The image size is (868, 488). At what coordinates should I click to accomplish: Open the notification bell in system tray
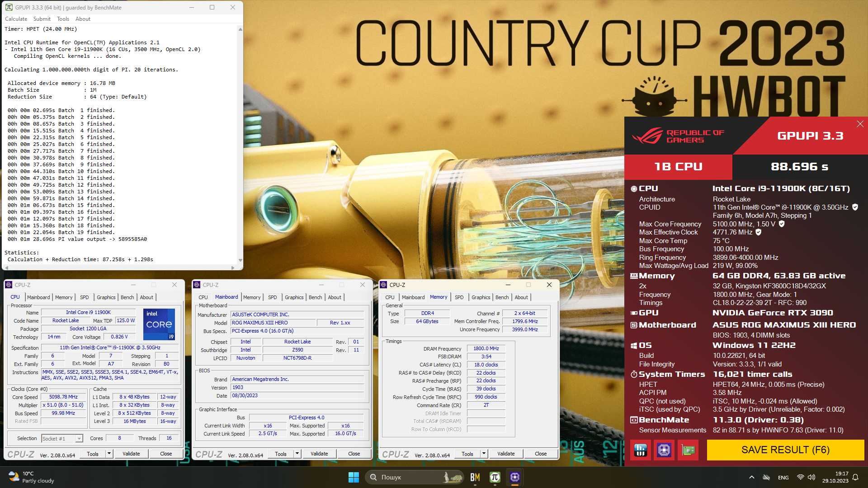tap(855, 477)
